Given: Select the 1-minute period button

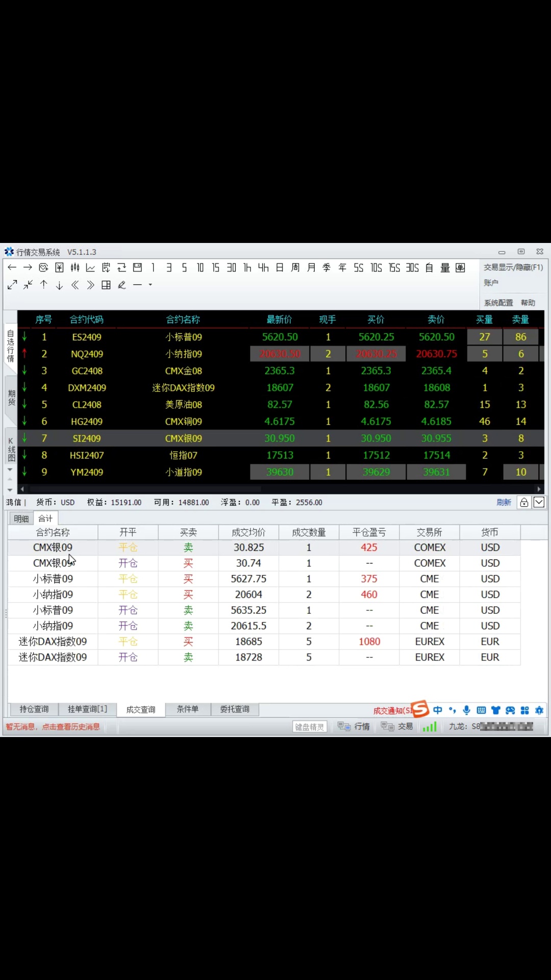Looking at the screenshot, I should point(153,267).
